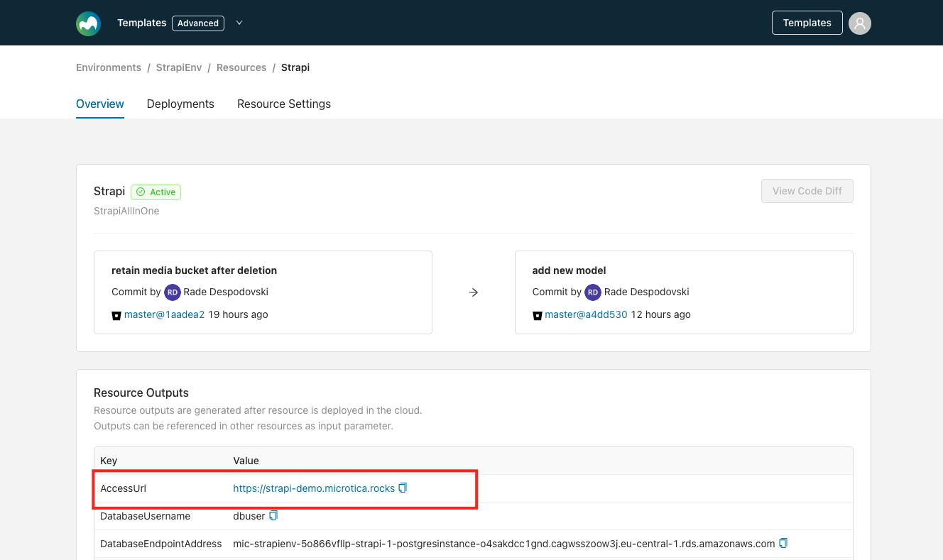Click the 19 hours ago timestamp
Viewport: 943px width, 560px height.
pos(238,314)
